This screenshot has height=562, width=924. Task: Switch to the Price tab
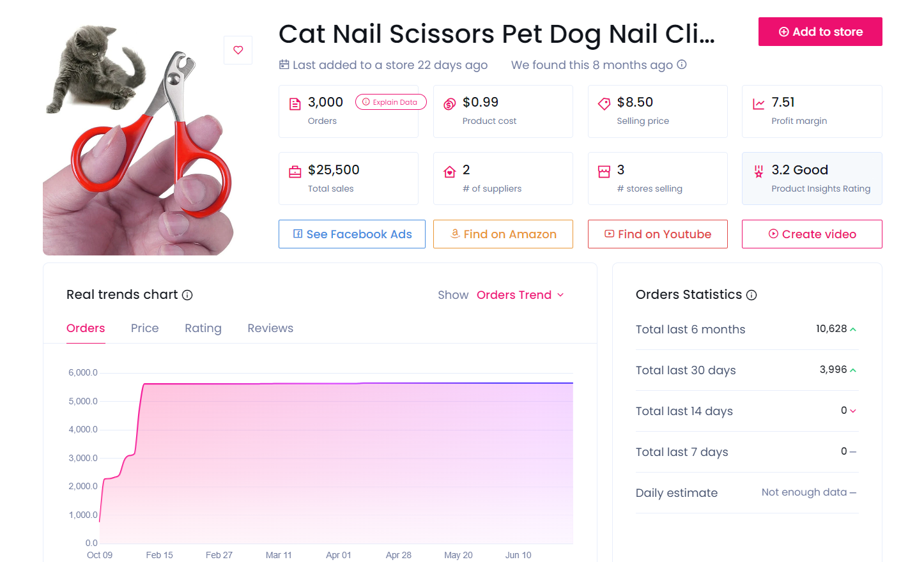coord(144,328)
